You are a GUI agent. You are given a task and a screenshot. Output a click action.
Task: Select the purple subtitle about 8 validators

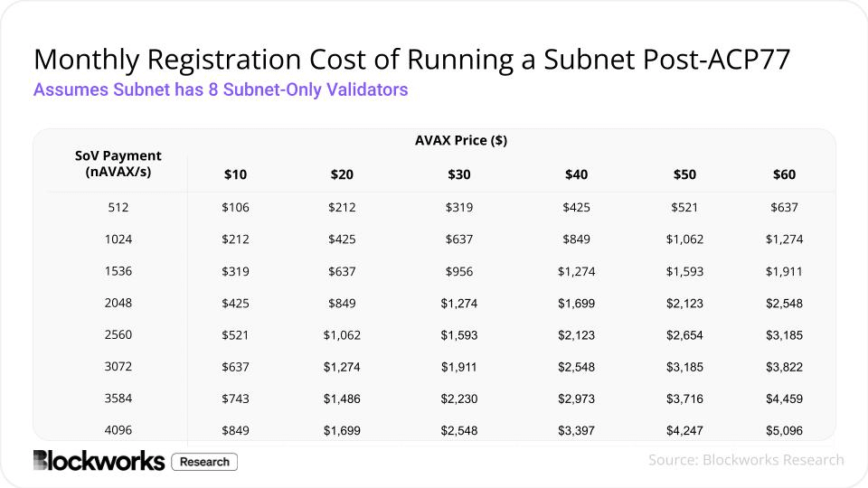[x=221, y=89]
